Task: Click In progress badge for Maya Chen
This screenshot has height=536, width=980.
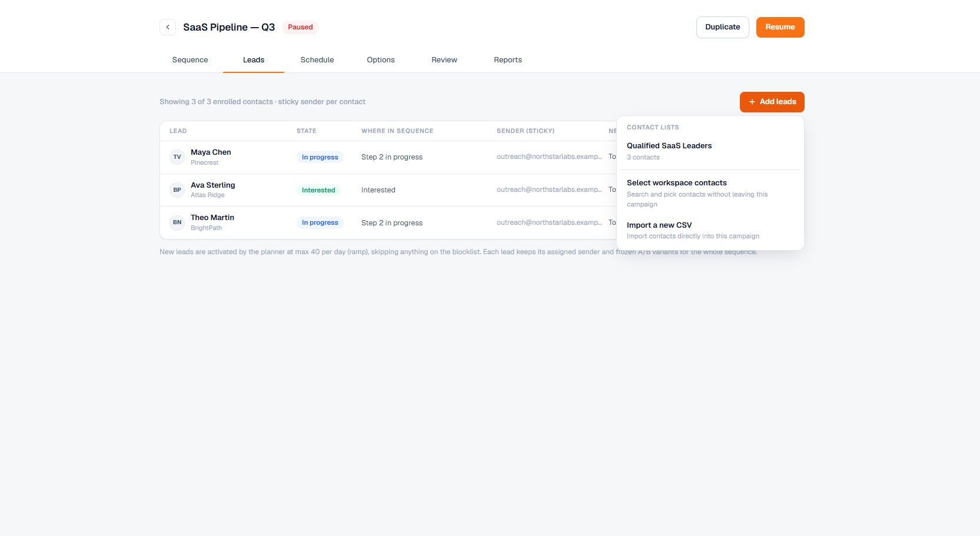Action: (320, 157)
